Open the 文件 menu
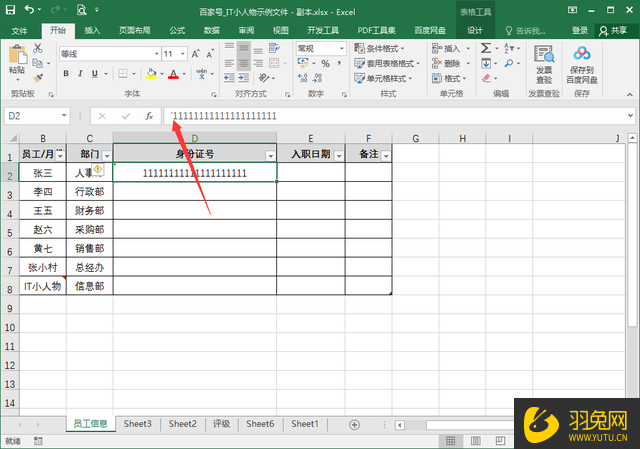This screenshot has width=640, height=449. 19,31
